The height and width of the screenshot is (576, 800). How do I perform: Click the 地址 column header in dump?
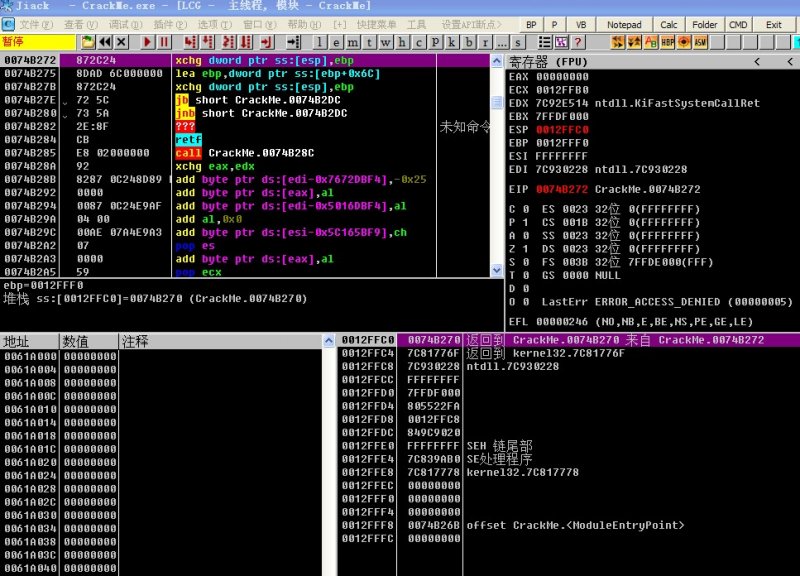click(30, 341)
